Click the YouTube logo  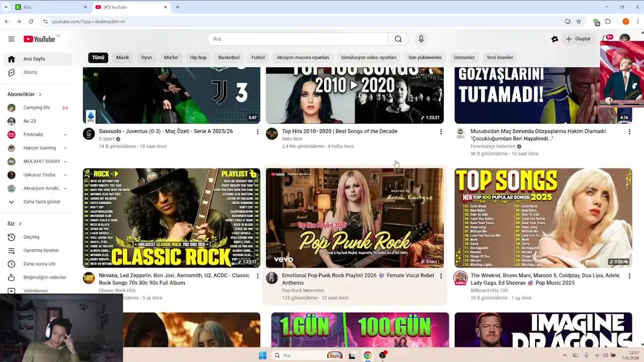coord(39,39)
